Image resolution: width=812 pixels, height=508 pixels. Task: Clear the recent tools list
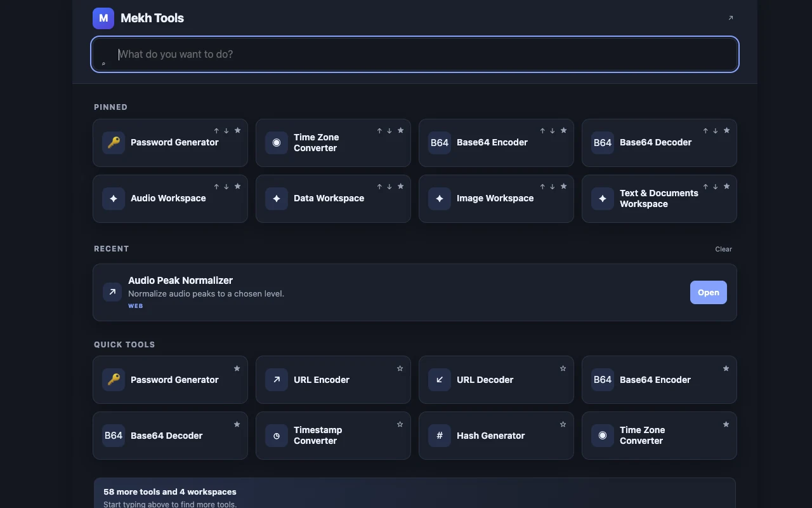(x=723, y=249)
